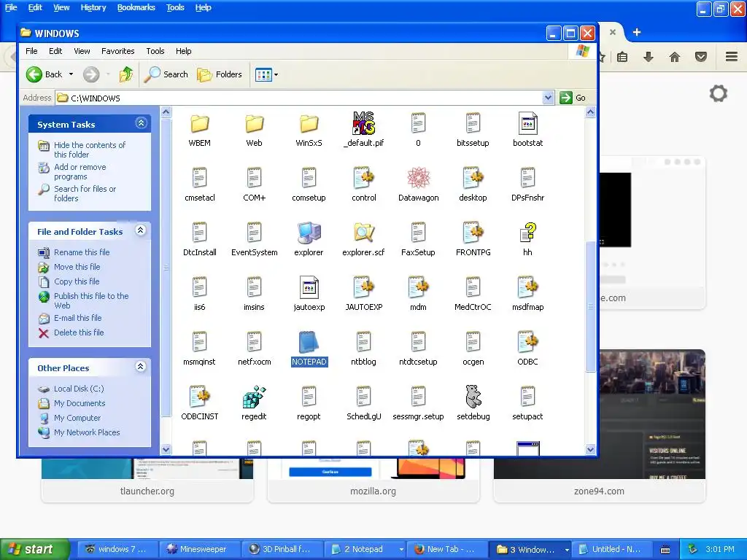Select the sessmgr.setup file
The image size is (747, 560).
418,404
